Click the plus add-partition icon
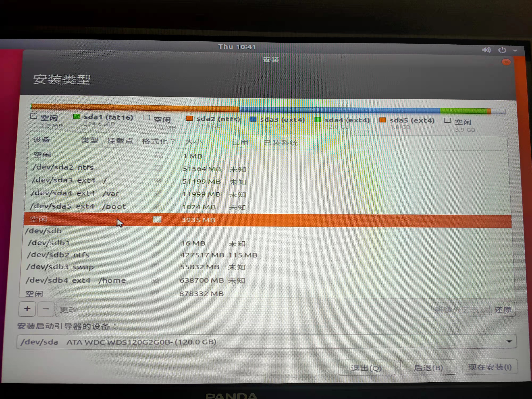The image size is (532, 399). tap(27, 309)
